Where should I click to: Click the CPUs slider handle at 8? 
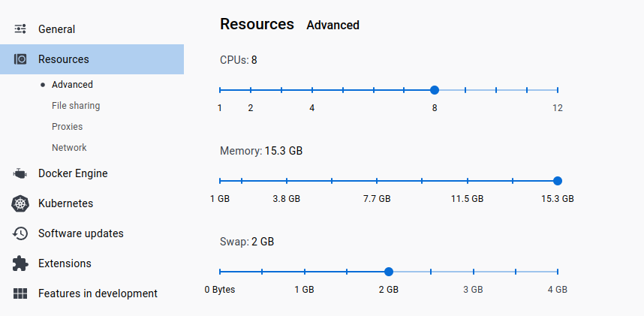tap(435, 90)
